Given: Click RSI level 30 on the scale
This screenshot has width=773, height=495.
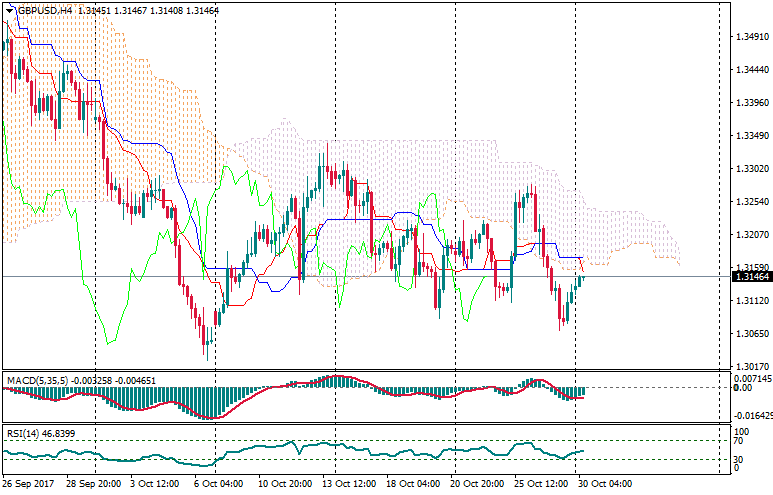Looking at the screenshot, I should click(x=741, y=460).
